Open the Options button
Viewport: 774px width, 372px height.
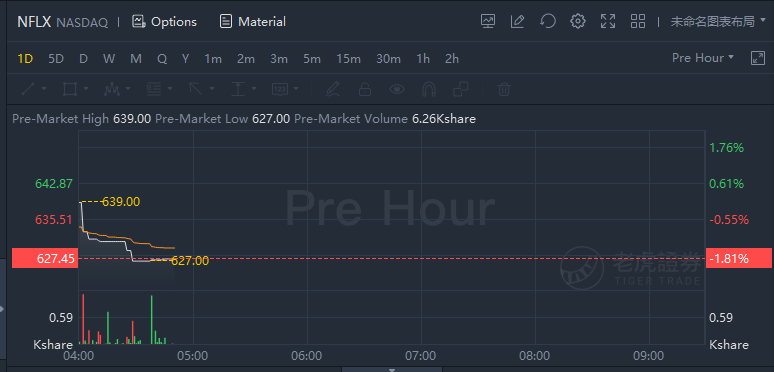(x=164, y=22)
